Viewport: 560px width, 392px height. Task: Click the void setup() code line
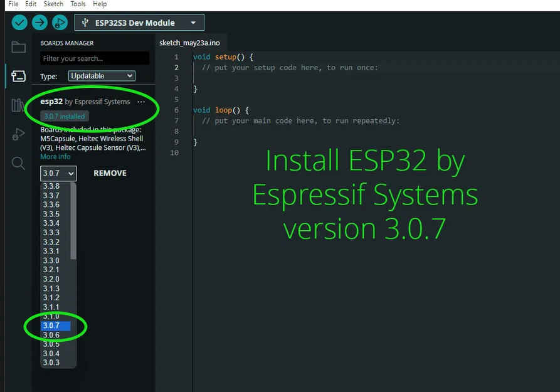(223, 57)
